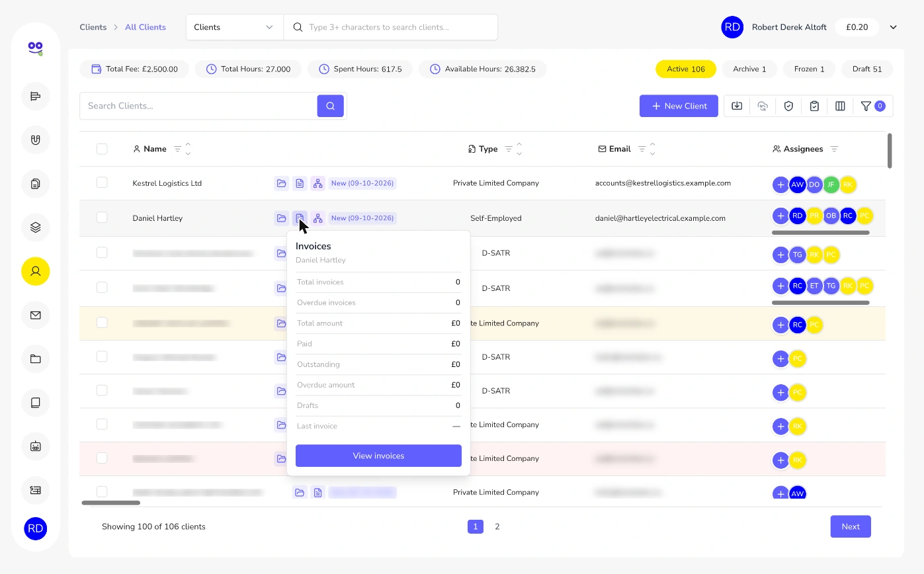Open the magnet icon in sidebar

(36, 140)
